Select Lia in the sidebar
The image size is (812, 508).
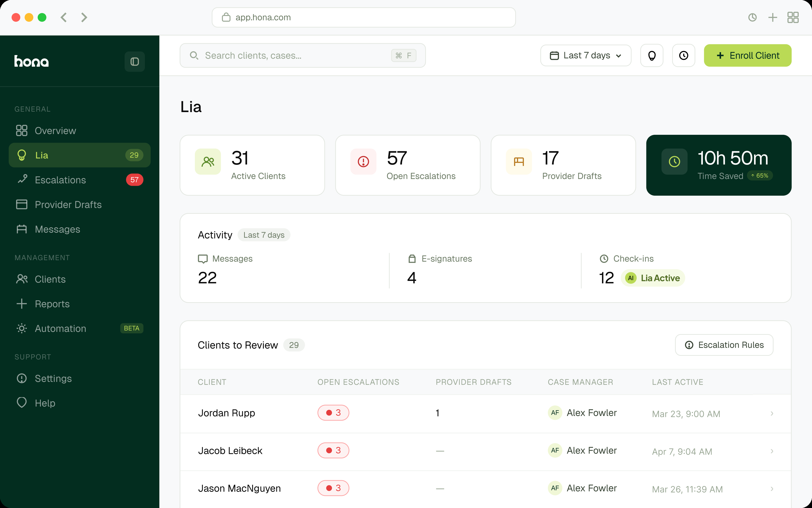click(x=80, y=155)
